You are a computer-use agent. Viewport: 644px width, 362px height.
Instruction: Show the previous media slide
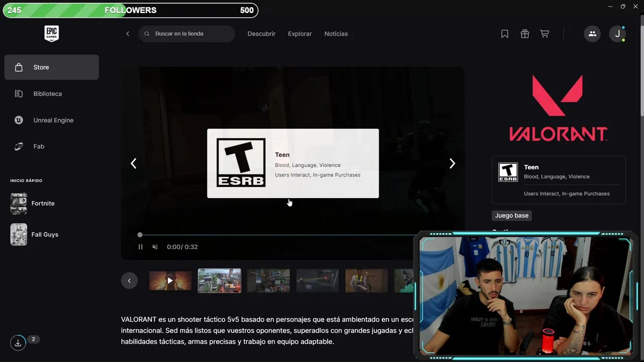click(133, 163)
